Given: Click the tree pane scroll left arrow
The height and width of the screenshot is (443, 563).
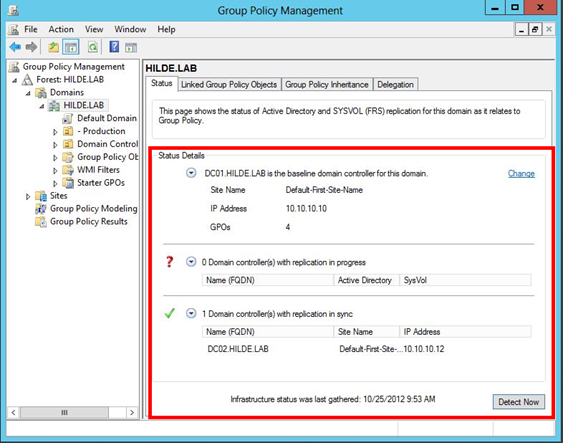Looking at the screenshot, I should (x=13, y=412).
